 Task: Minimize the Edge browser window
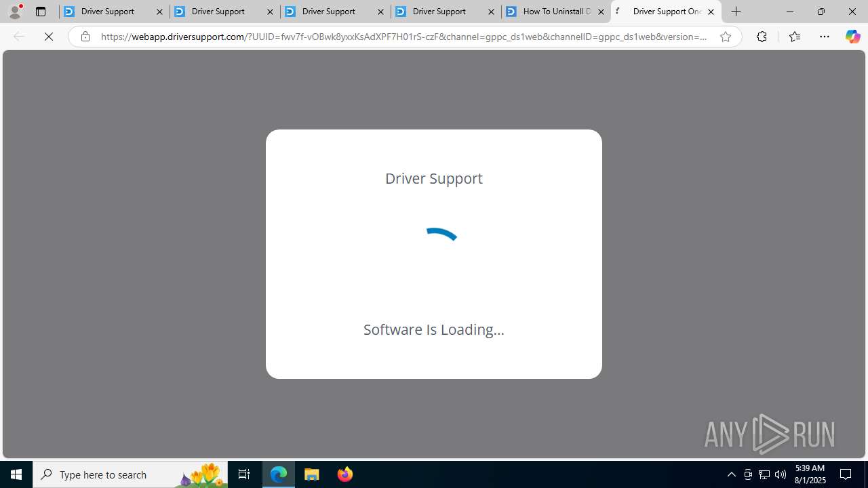[x=789, y=12]
